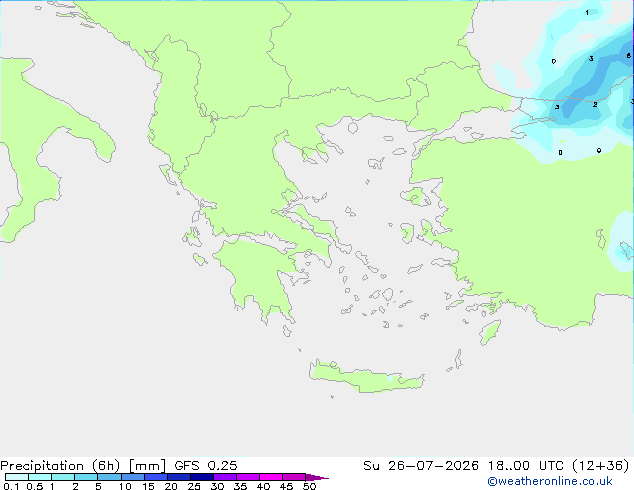Click the '50' legend scale label
634x490 pixels.
pos(309,486)
